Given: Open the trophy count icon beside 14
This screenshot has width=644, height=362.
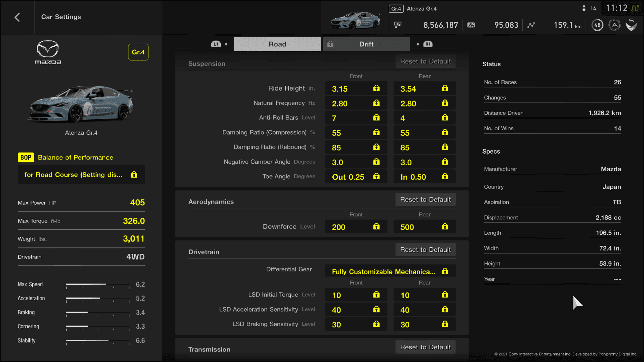Looking at the screenshot, I should tap(584, 9).
